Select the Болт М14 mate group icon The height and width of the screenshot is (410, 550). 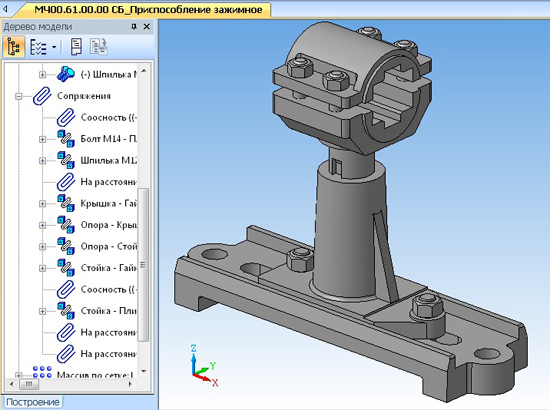coord(66,139)
